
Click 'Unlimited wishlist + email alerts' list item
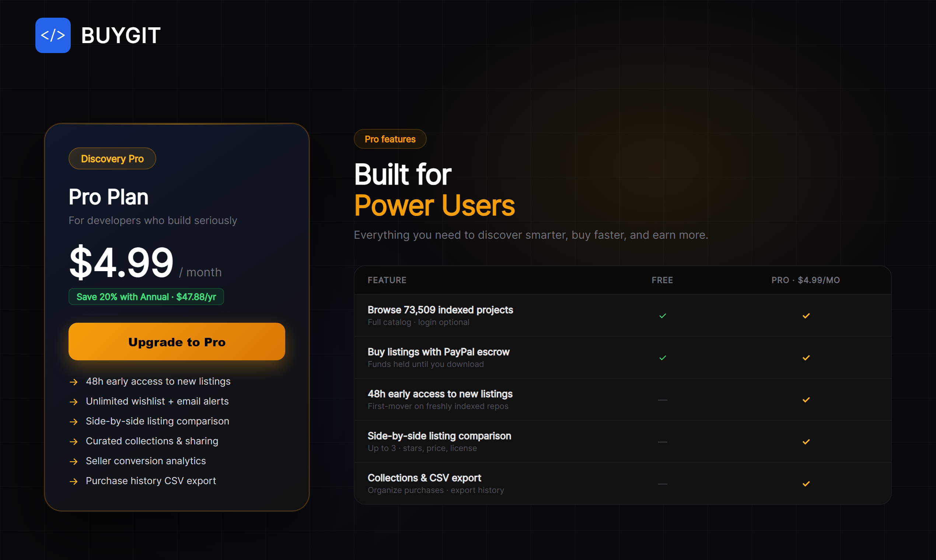[x=157, y=402]
